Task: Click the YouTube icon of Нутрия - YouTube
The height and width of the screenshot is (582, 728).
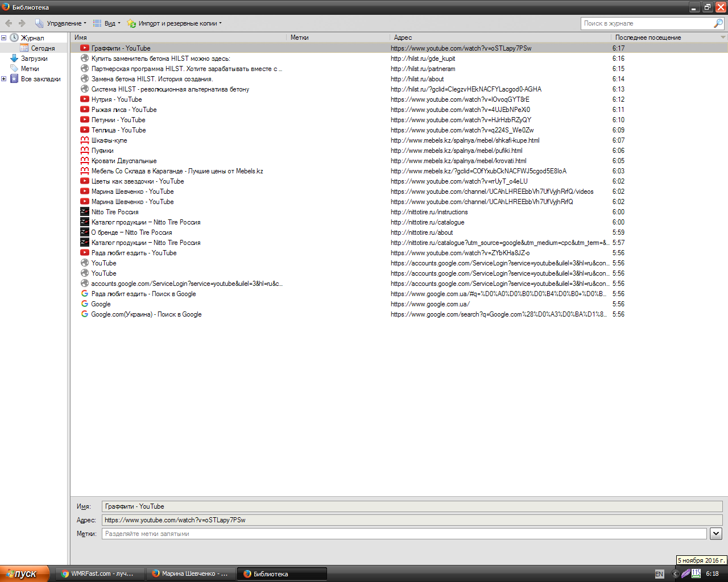Action: tap(85, 99)
